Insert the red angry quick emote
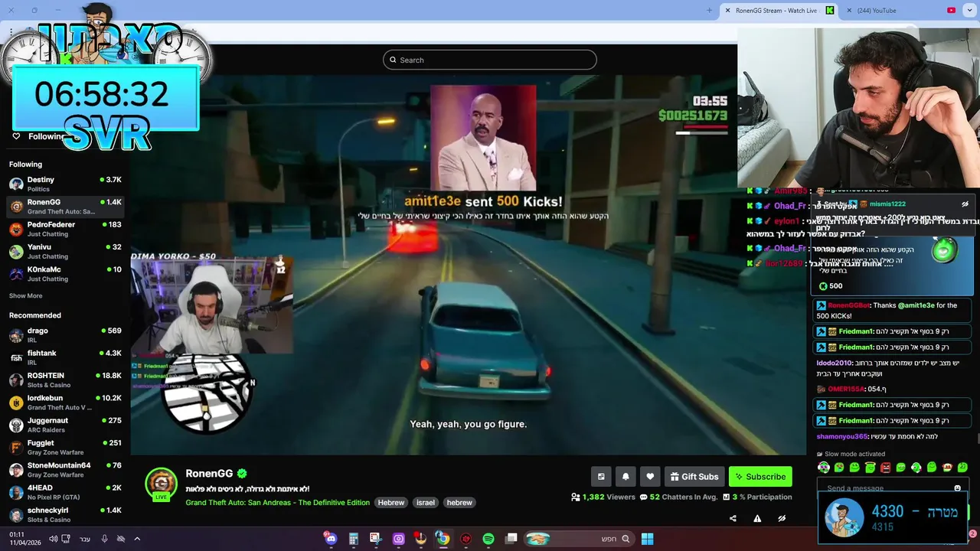The width and height of the screenshot is (980, 551). pos(885,467)
